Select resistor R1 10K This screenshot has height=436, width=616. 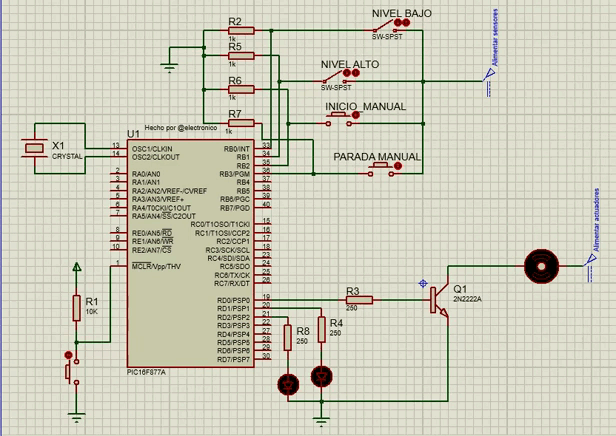click(76, 308)
